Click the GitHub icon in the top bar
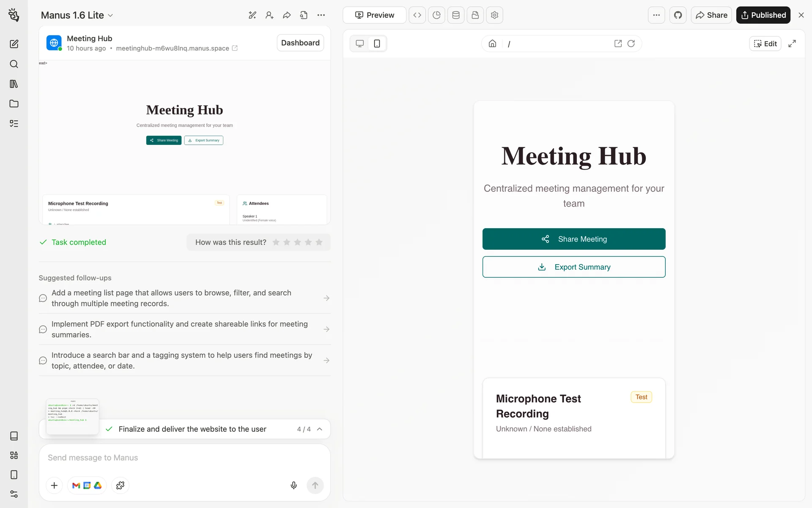 point(678,15)
